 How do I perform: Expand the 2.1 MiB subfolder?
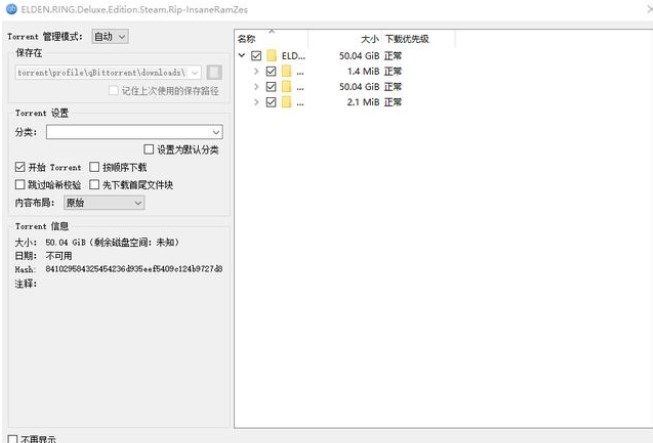point(256,102)
